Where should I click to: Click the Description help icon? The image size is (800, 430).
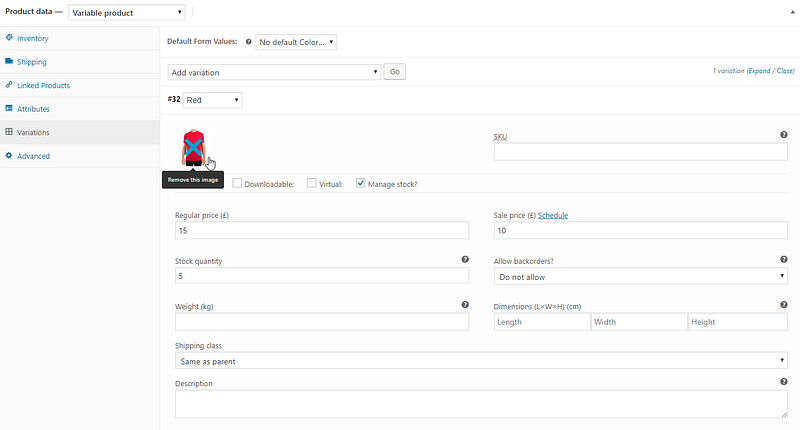[x=784, y=382]
